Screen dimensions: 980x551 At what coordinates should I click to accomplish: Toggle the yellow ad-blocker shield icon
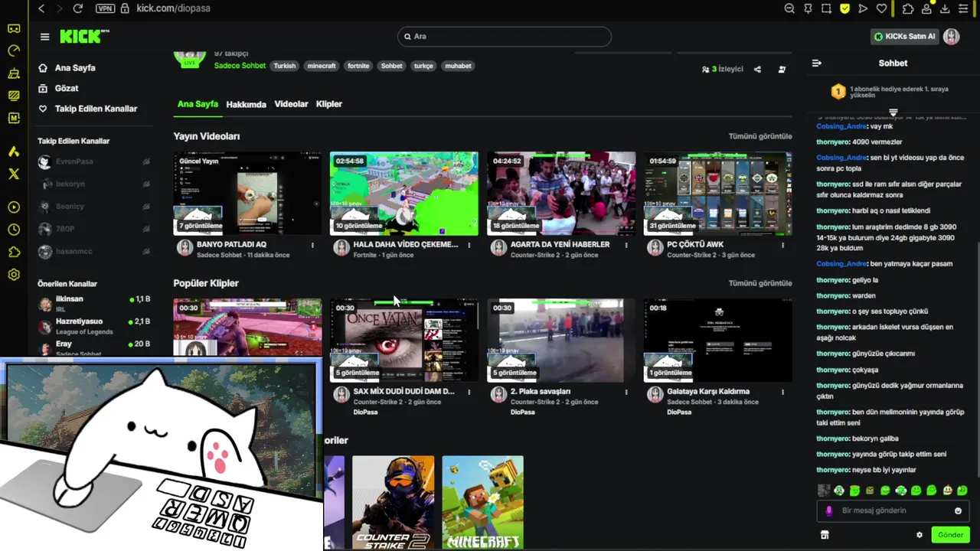[x=844, y=8]
